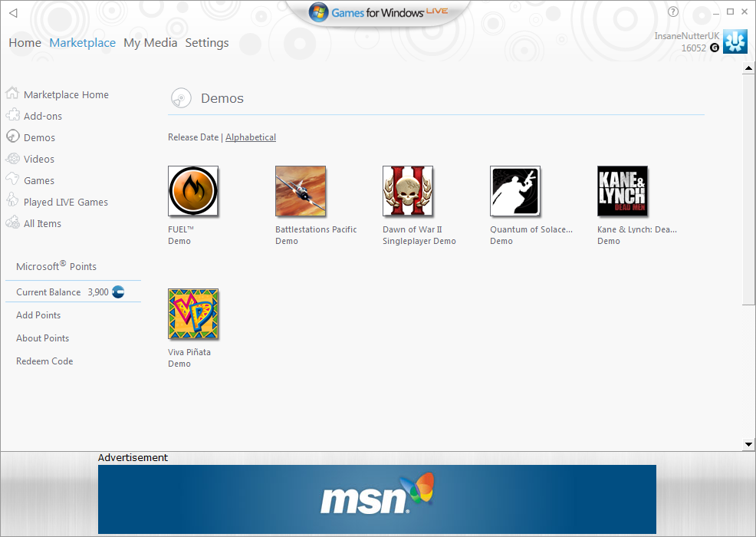Click the gamerscore G icon
Image resolution: width=756 pixels, height=537 pixels.
pyautogui.click(x=715, y=48)
